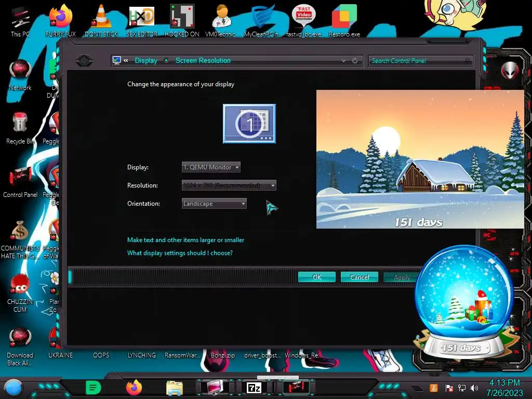Open LYNCHING desktop item
Image resolution: width=532 pixels, height=399 pixels.
[142, 355]
